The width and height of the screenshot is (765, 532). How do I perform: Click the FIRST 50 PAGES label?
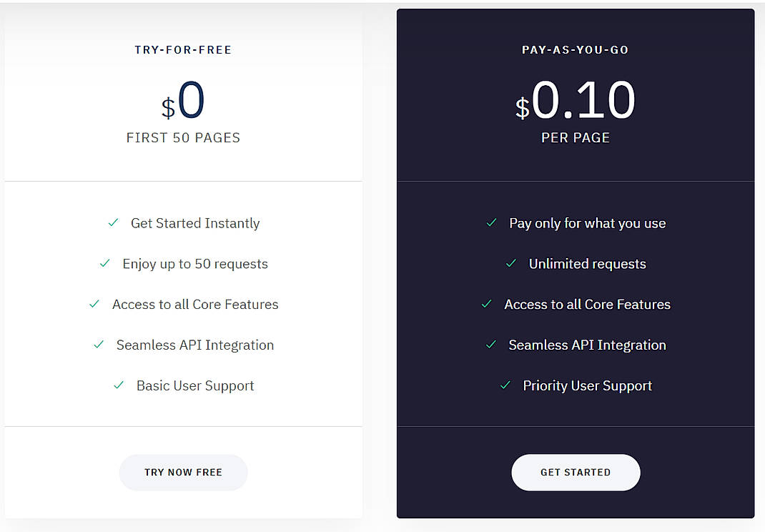click(183, 137)
